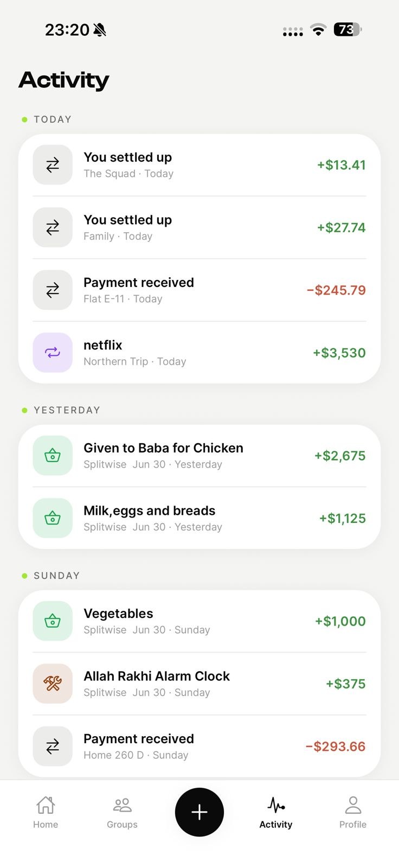This screenshot has height=868, width=399.
Task: Tap the basket icon for Milk,eggs and breads
Action: [53, 518]
